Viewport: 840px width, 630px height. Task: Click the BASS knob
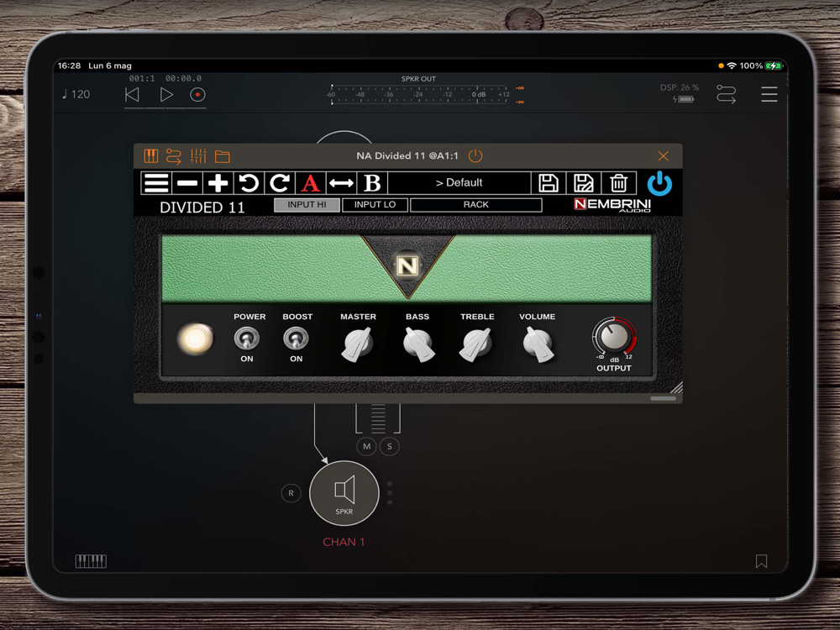pos(418,344)
